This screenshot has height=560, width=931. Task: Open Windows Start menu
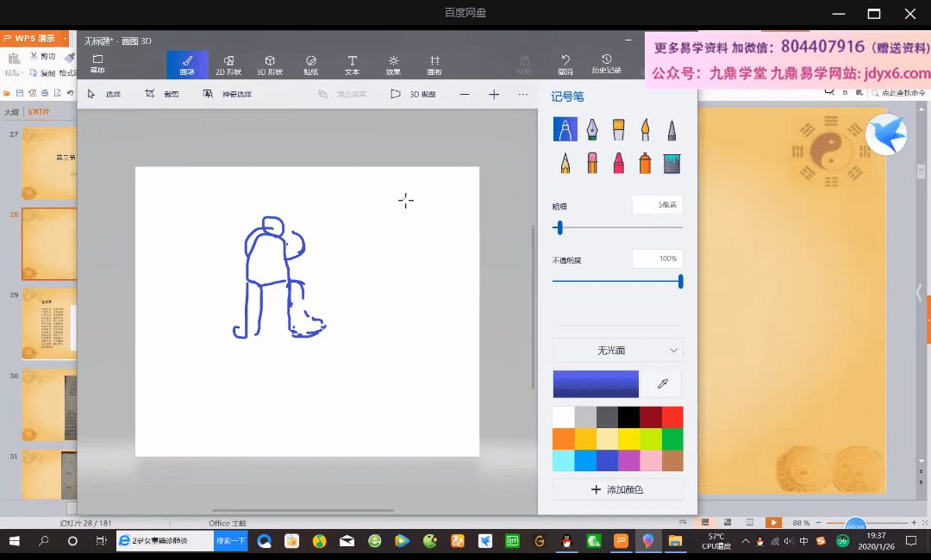point(15,541)
